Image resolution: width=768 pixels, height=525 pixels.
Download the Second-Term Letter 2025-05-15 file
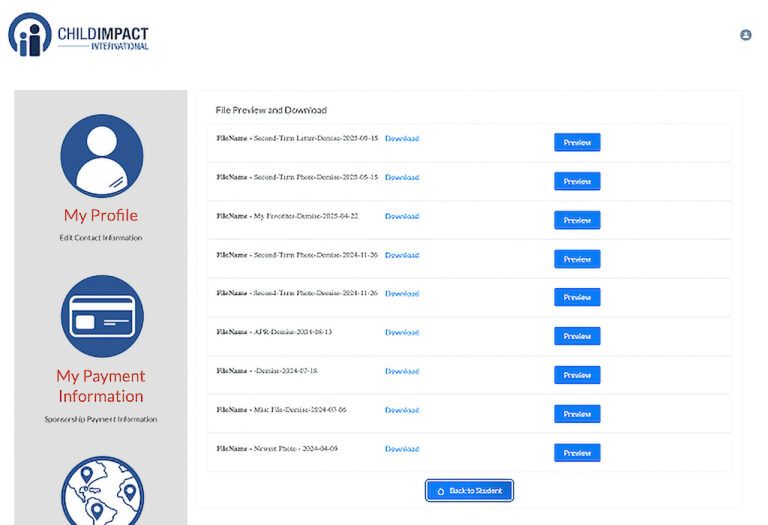point(402,138)
